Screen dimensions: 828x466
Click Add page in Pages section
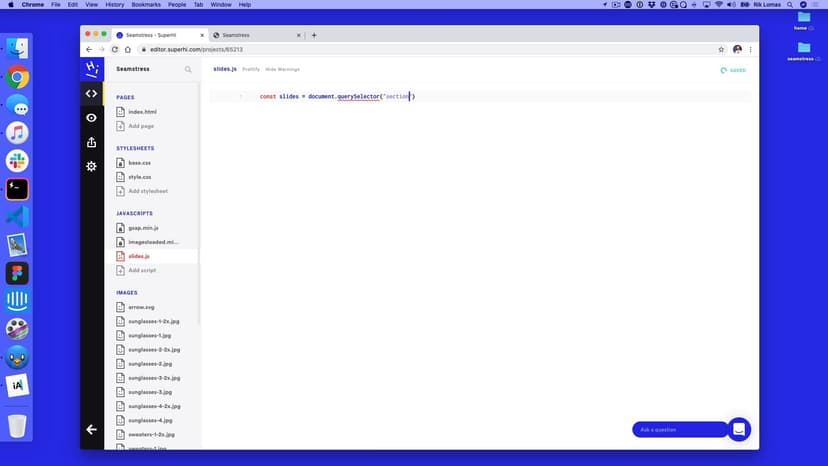[x=141, y=126]
